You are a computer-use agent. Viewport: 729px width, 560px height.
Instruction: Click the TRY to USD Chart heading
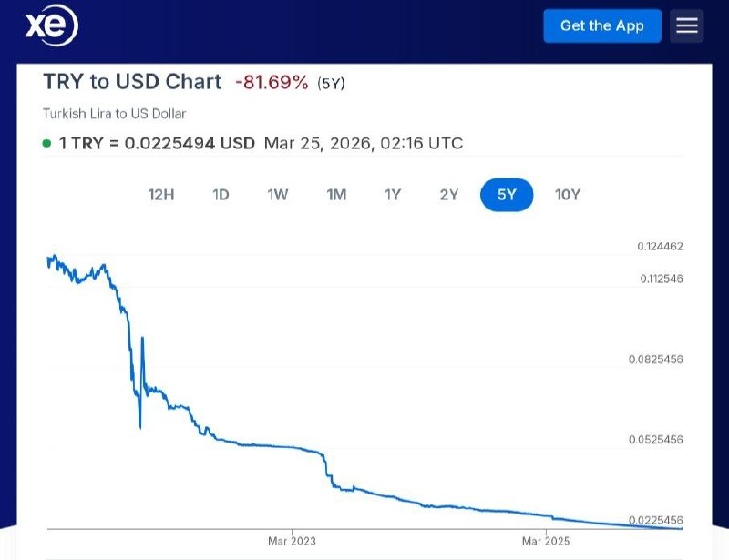[132, 82]
